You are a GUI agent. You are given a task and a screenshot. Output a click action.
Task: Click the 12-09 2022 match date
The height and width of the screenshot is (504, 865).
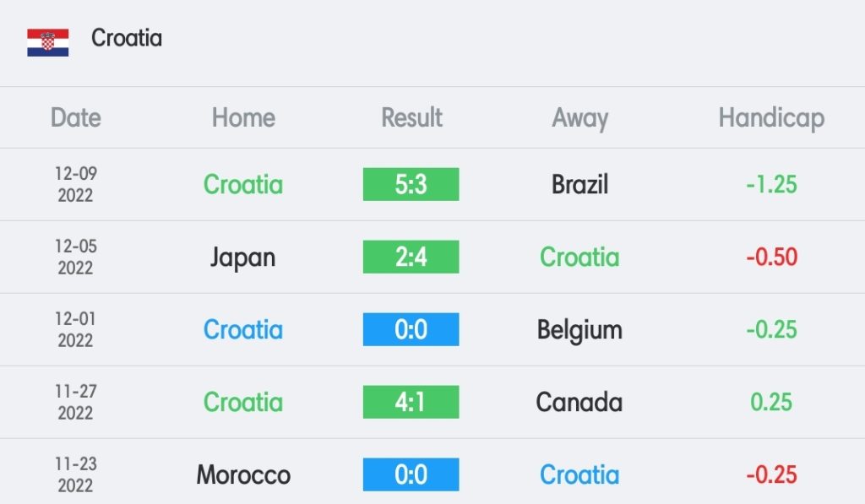click(75, 184)
